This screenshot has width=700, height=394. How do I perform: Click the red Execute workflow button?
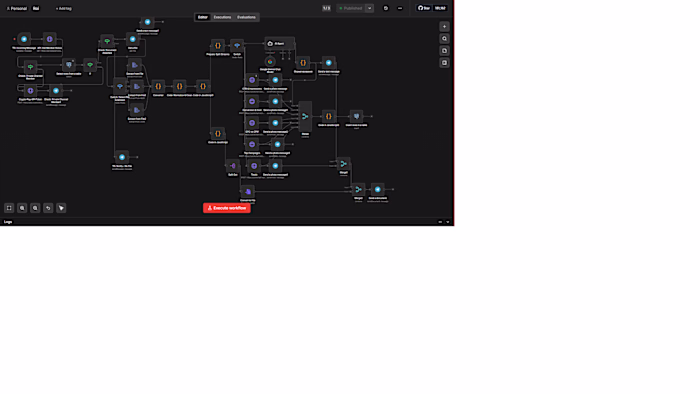click(227, 208)
